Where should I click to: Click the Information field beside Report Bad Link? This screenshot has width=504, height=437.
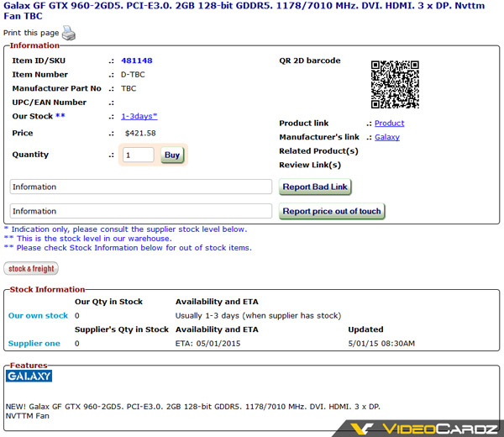141,187
